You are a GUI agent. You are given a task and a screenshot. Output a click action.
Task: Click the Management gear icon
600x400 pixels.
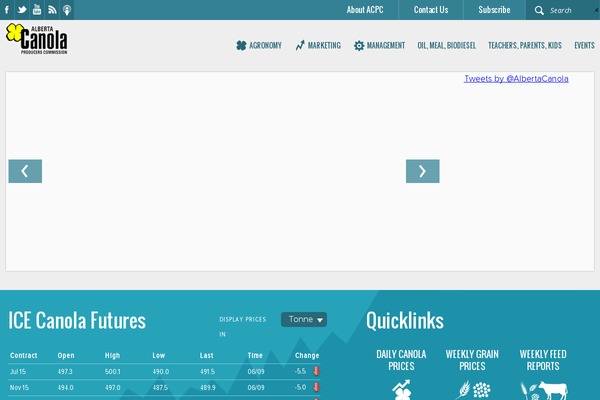(x=359, y=46)
